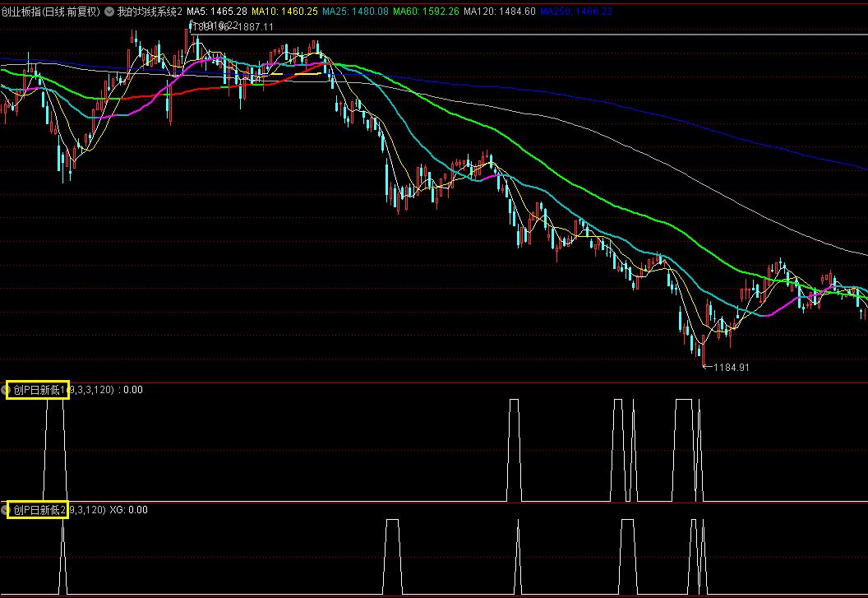Click the round icon before 创P日新低2
Viewport: 868px width, 598px height.
[x=4, y=510]
